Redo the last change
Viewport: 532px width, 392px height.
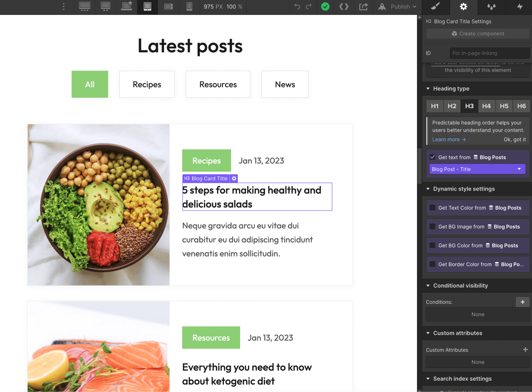(x=309, y=7)
